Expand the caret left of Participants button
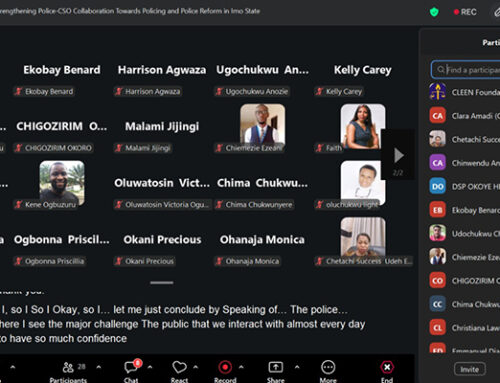Image resolution: width=500 pixels, height=383 pixels. 13,367
